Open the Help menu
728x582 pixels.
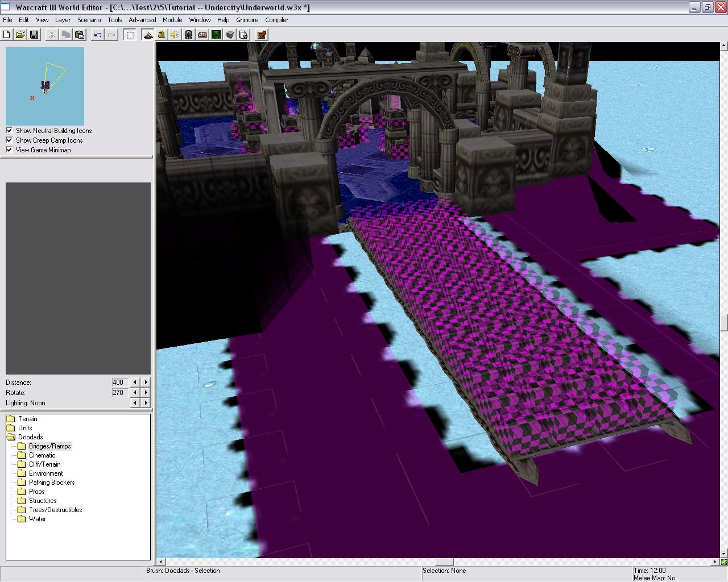[x=224, y=20]
